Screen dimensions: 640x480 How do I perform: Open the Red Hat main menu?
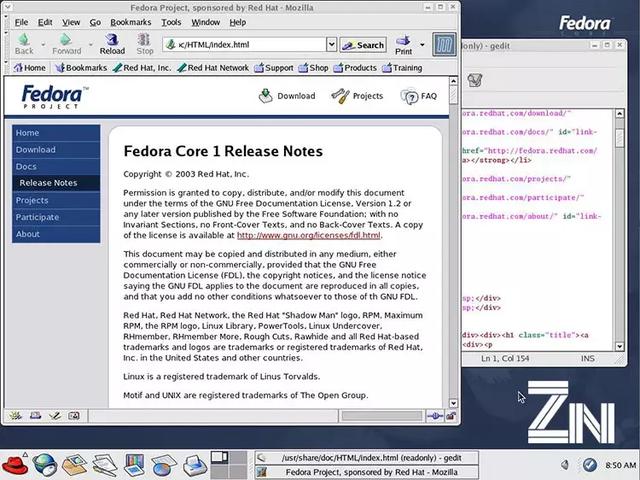point(15,464)
